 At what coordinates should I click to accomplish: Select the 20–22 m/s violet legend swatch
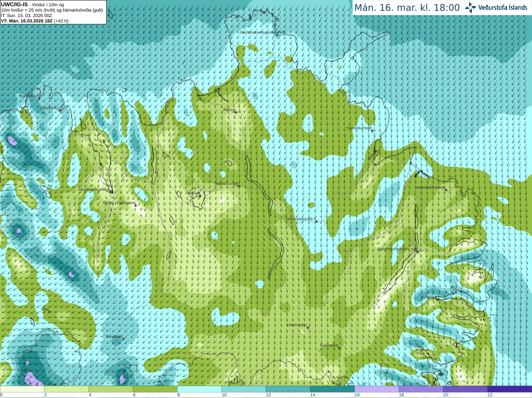465,389
